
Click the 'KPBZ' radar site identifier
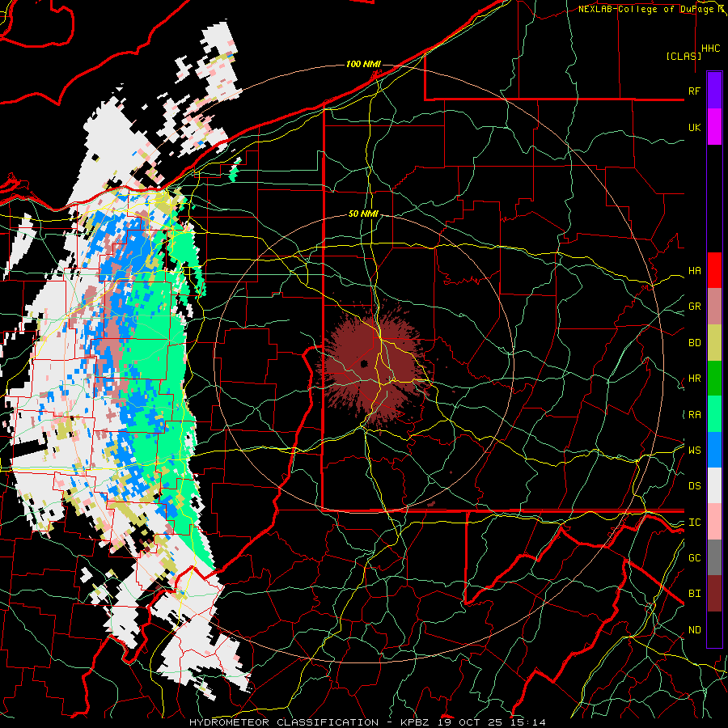[x=416, y=722]
